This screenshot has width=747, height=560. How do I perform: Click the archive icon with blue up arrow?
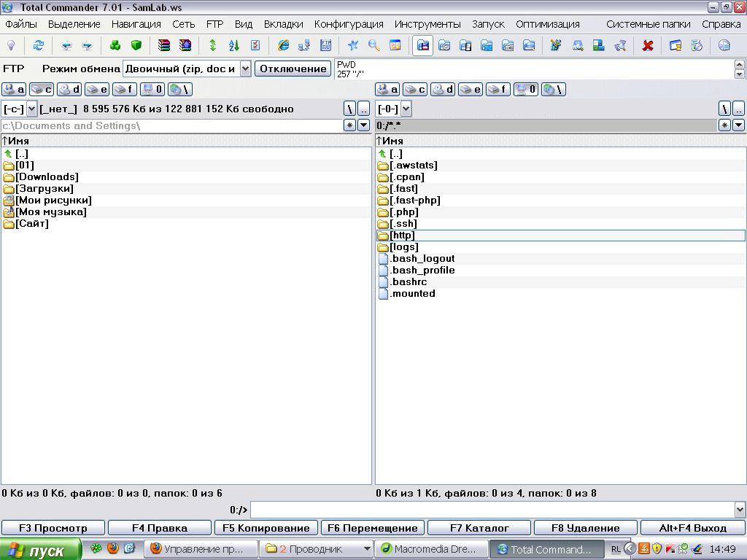pos(185,45)
